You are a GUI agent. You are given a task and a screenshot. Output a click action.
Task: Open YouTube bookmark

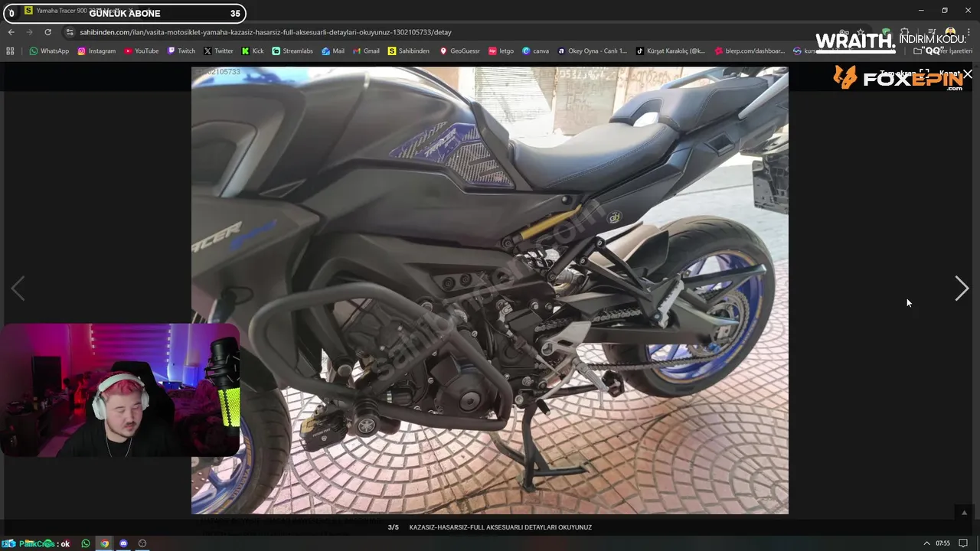pyautogui.click(x=141, y=51)
